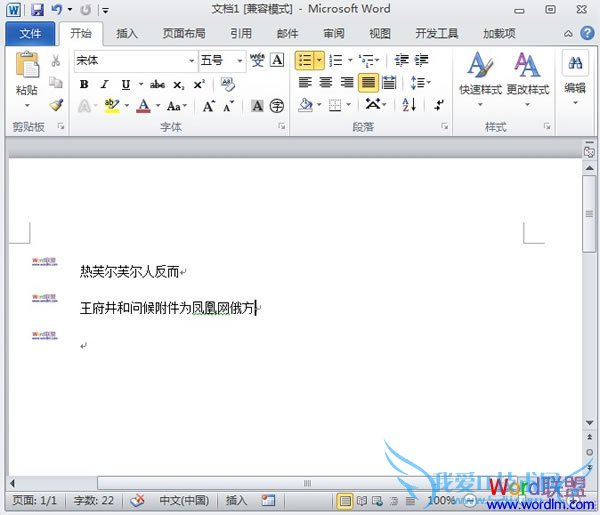Screen dimensions: 600x515
Task: Click the Paste clipboard icon
Action: click(27, 65)
